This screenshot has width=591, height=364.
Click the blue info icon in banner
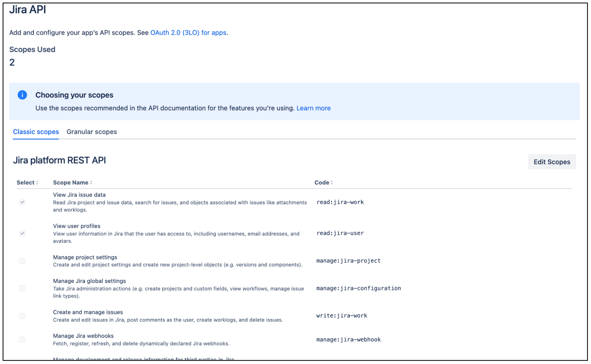coord(22,95)
